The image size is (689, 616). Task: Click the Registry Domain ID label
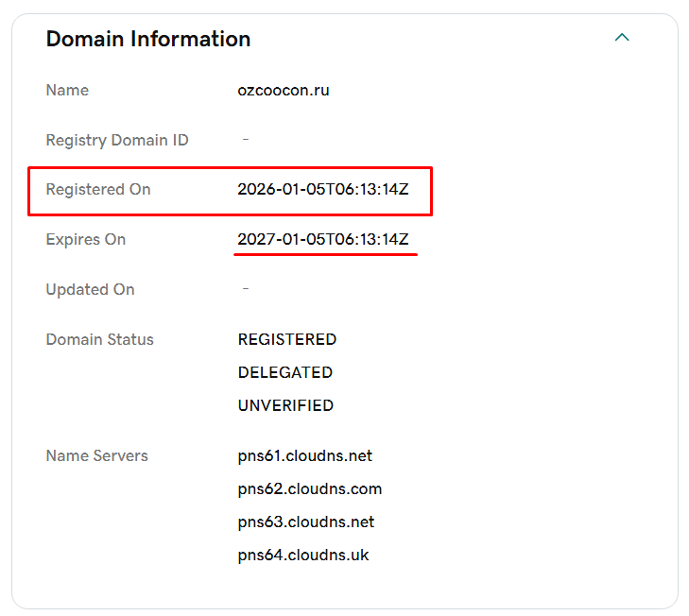point(117,141)
